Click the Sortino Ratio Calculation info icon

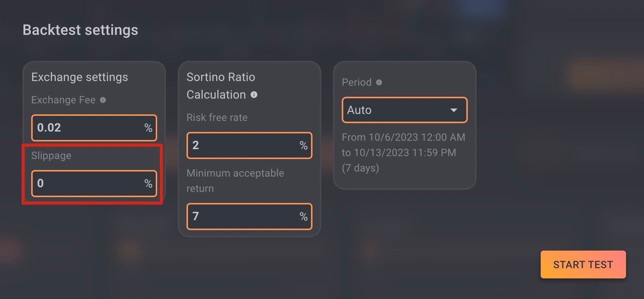pyautogui.click(x=254, y=95)
